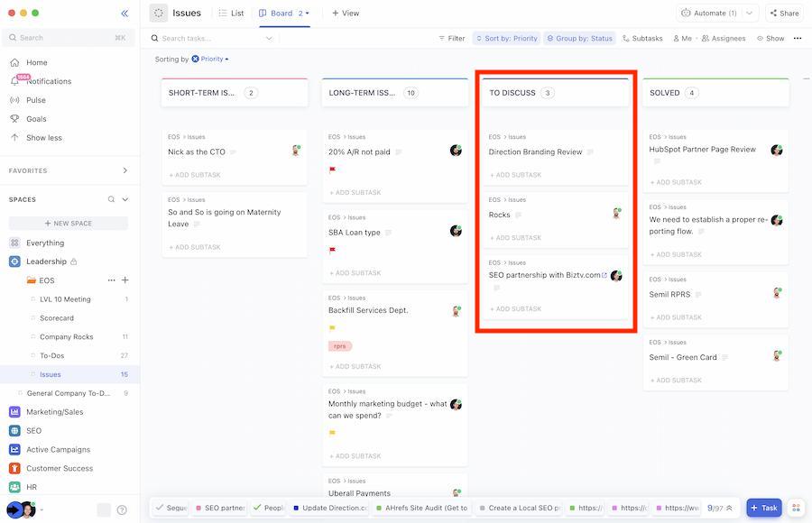The width and height of the screenshot is (812, 523).
Task: Switch to the List view tab
Action: (x=231, y=14)
